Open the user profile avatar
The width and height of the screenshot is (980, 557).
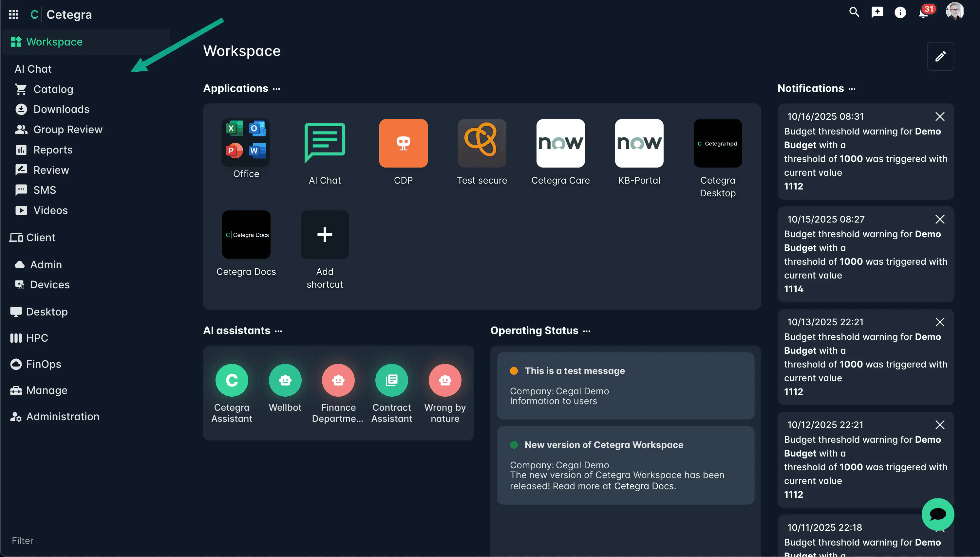point(954,11)
